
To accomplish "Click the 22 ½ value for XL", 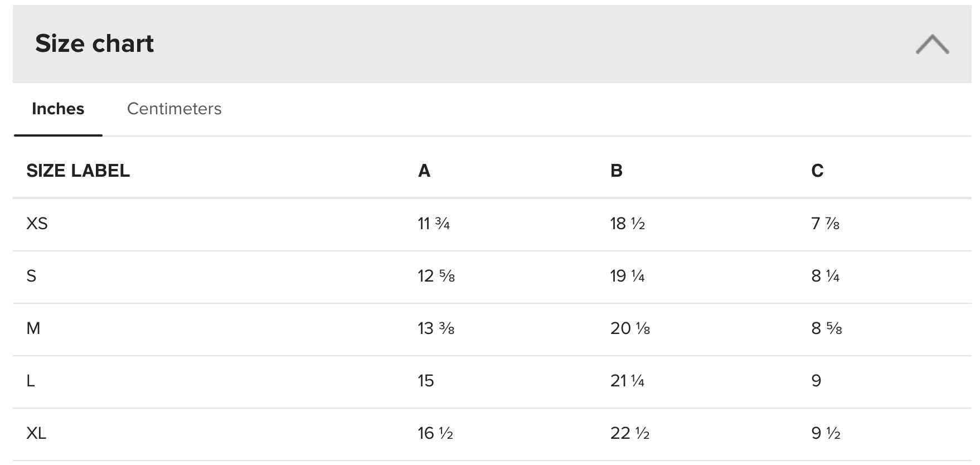I will pyautogui.click(x=630, y=433).
